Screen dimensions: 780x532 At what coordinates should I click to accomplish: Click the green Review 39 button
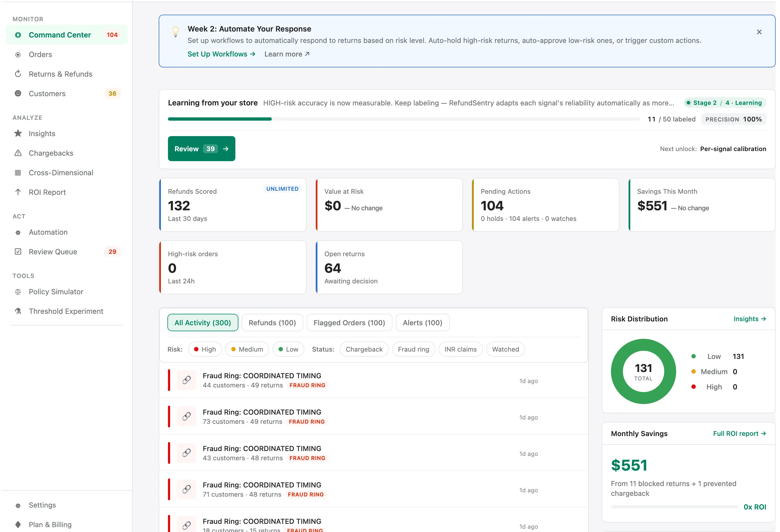[201, 149]
